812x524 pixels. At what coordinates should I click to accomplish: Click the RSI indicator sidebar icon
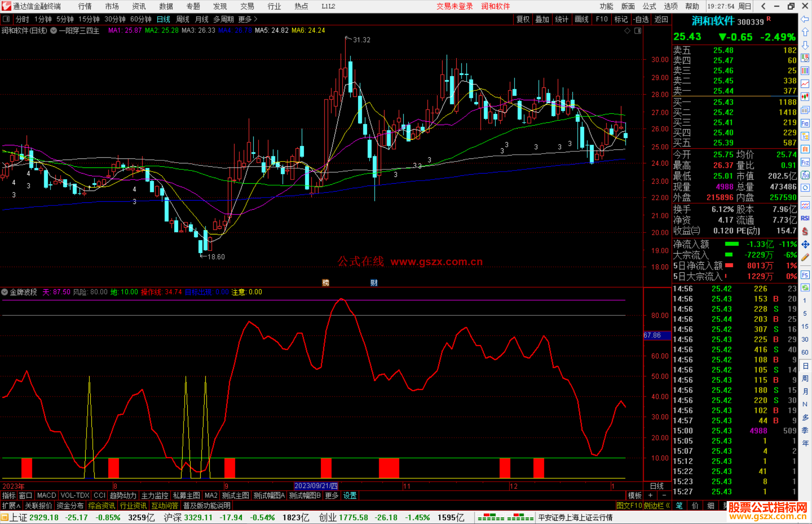(x=805, y=218)
